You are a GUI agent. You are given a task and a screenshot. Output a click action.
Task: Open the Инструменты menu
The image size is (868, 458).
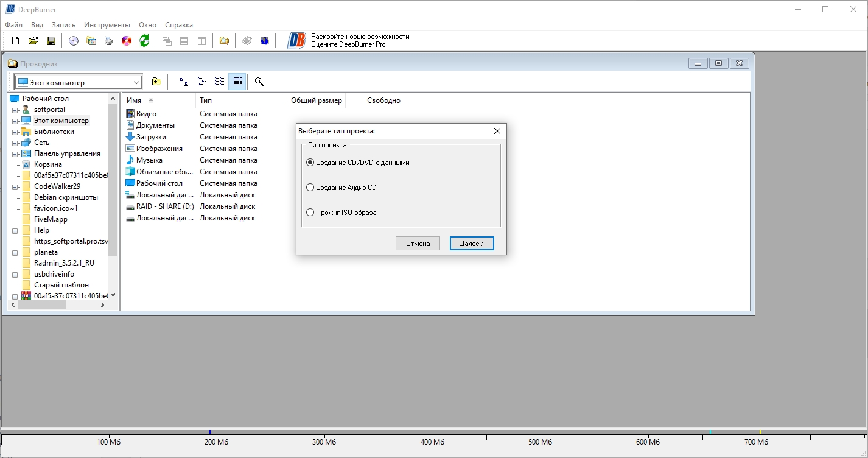(x=107, y=25)
